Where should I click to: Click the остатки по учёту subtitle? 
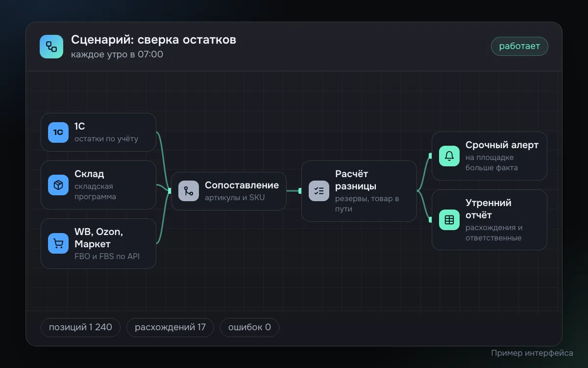(106, 139)
